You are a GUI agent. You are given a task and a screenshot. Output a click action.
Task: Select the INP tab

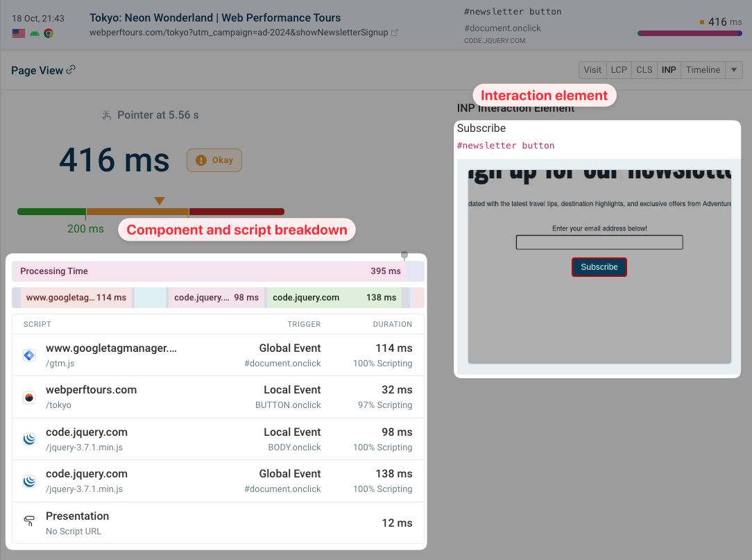click(669, 69)
